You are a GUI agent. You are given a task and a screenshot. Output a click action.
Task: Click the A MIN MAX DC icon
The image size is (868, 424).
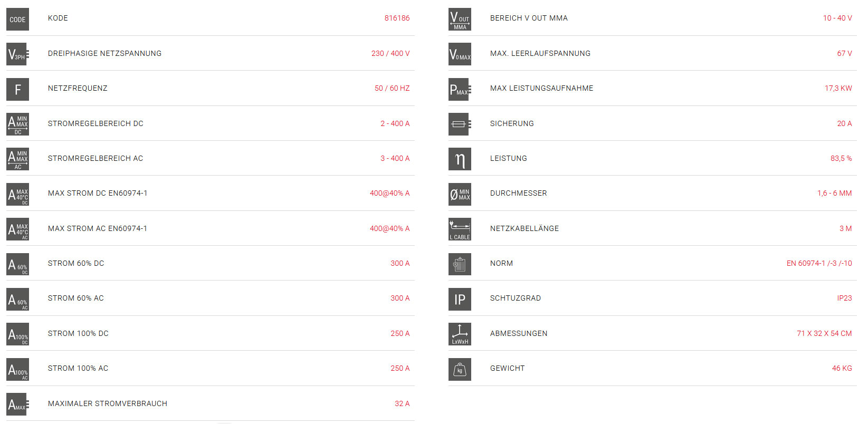(17, 124)
